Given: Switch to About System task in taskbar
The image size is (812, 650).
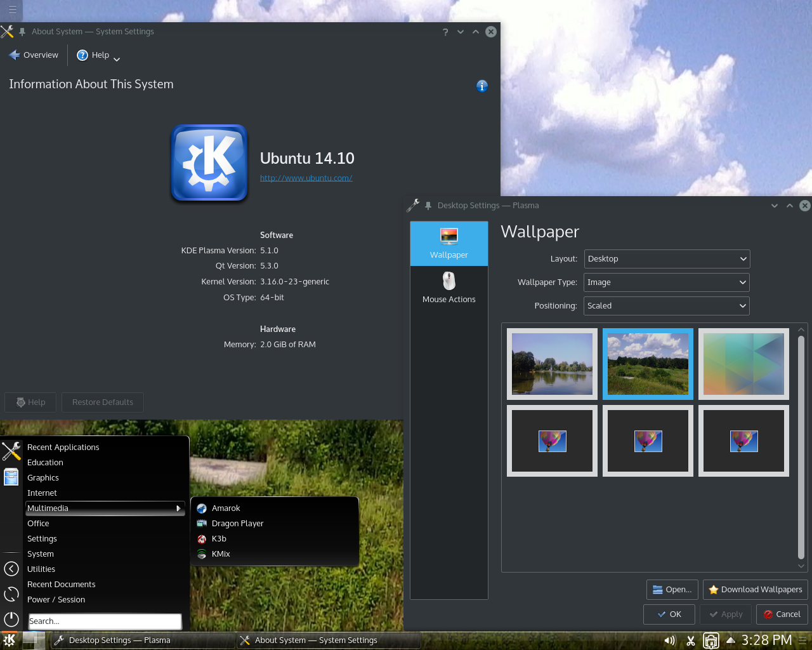Looking at the screenshot, I should click(x=329, y=640).
